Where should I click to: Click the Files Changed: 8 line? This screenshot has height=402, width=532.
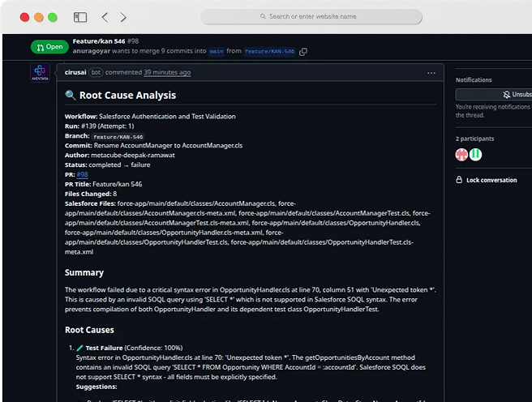pyautogui.click(x=91, y=194)
